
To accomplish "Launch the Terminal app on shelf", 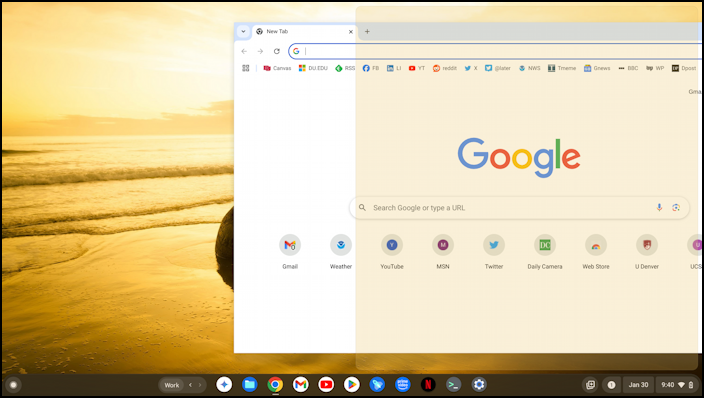I will tap(453, 385).
